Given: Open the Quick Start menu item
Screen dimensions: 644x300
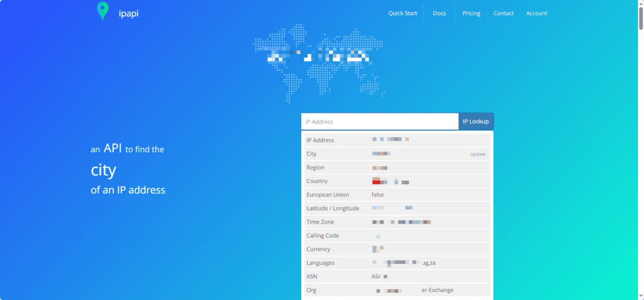Looking at the screenshot, I should pos(403,13).
